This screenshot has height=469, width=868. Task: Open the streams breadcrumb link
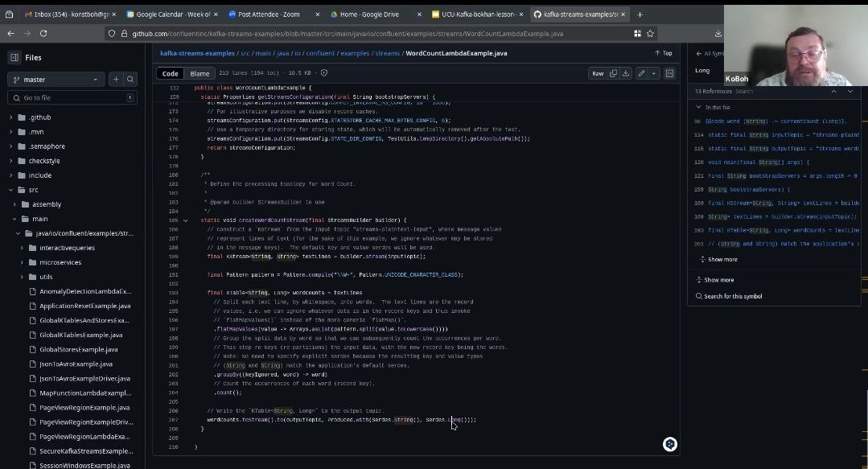(388, 53)
